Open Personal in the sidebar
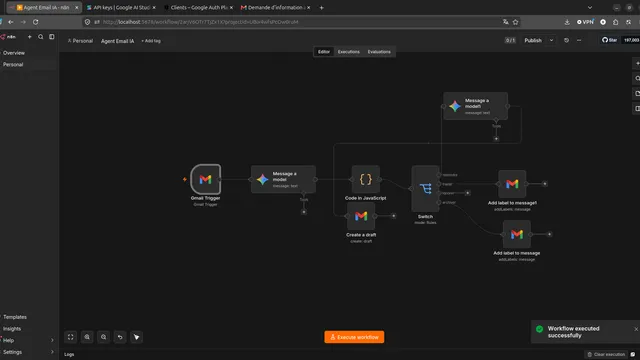640x360 pixels. tap(13, 64)
